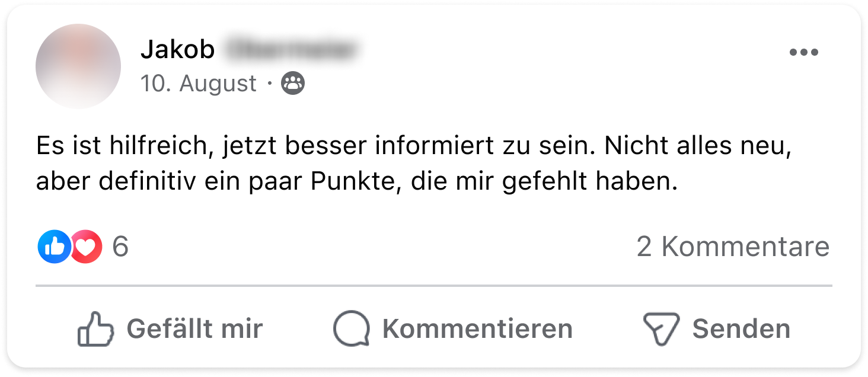Open the "2 Kommentare" link
This screenshot has height=377, width=868.
coord(733,247)
